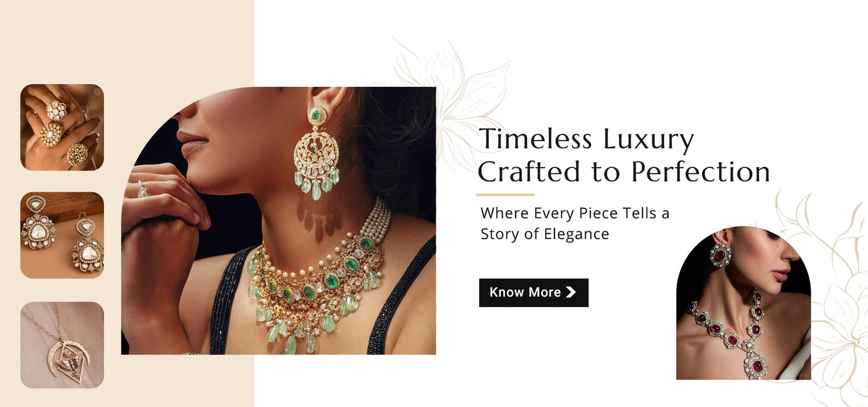The height and width of the screenshot is (407, 868).
Task: Select the polki earrings thumbnail
Action: (62, 235)
